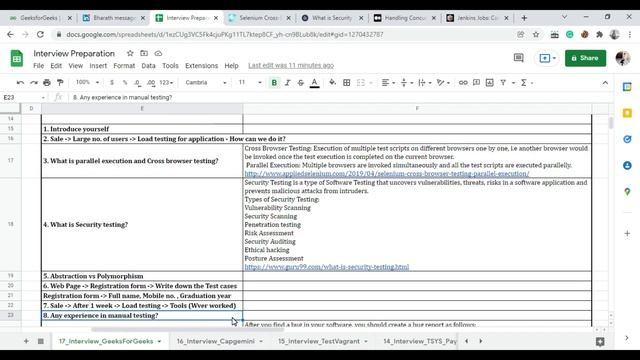Click the Present to meeting button
Viewport: 640px width, 360px height.
point(547,58)
